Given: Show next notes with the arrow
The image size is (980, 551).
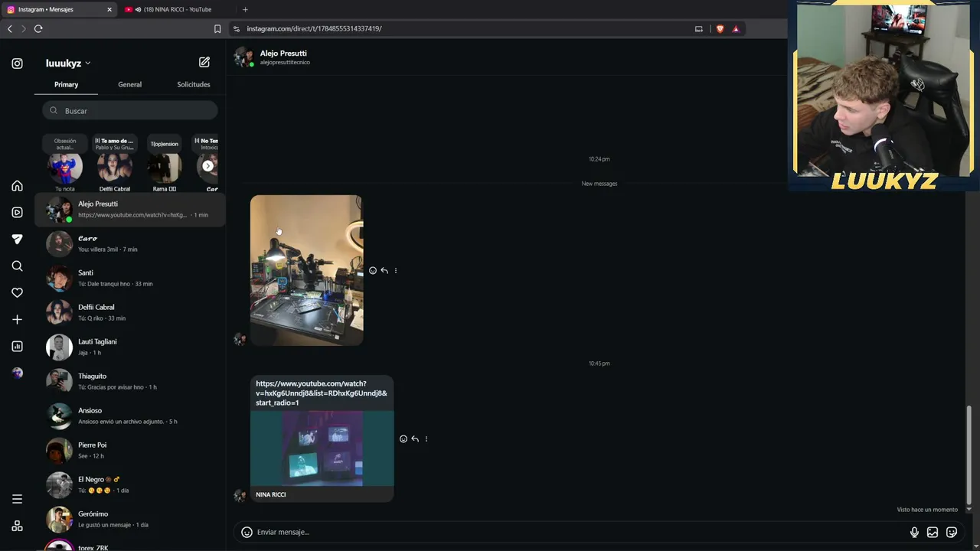Looking at the screenshot, I should pos(207,165).
